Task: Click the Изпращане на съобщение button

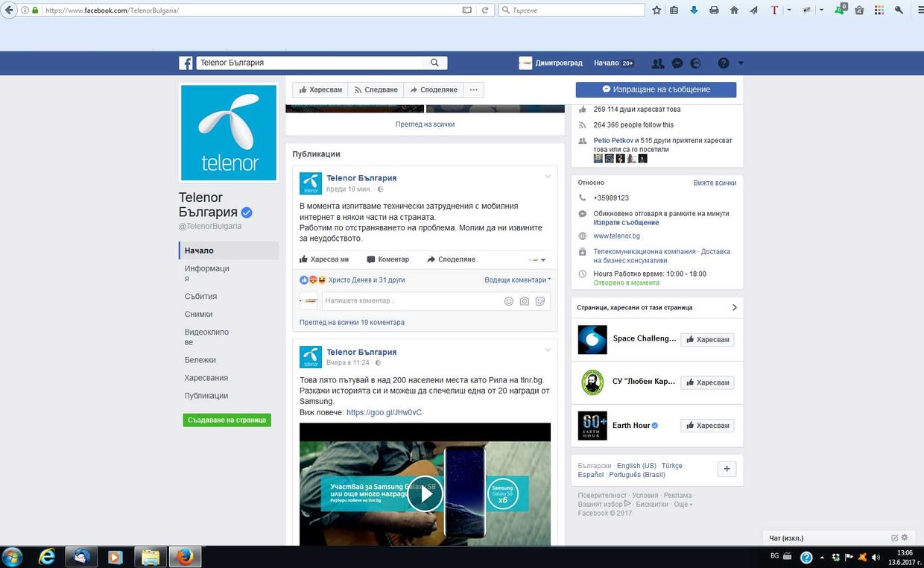Action: tap(656, 89)
